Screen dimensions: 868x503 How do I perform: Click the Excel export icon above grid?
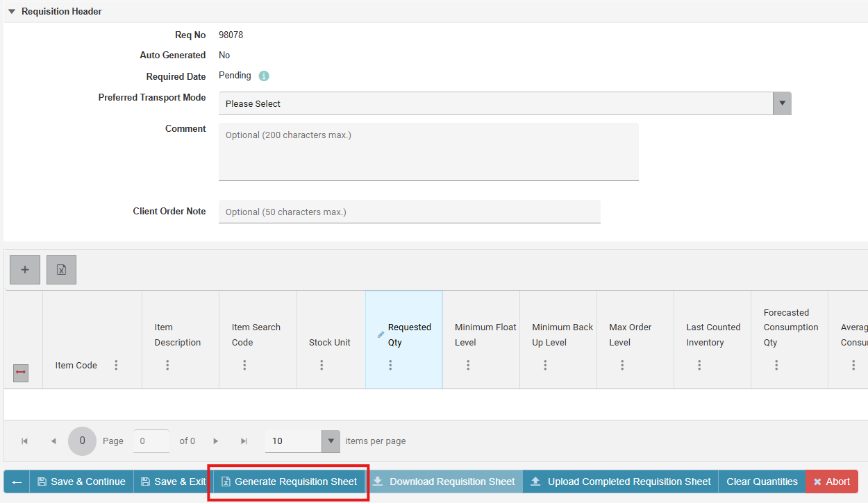(x=61, y=270)
